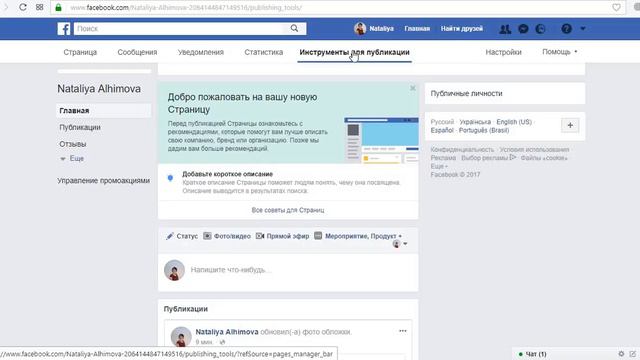Viewport: 640px width, 360px height.
Task: Close the welcome banner
Action: (x=413, y=88)
